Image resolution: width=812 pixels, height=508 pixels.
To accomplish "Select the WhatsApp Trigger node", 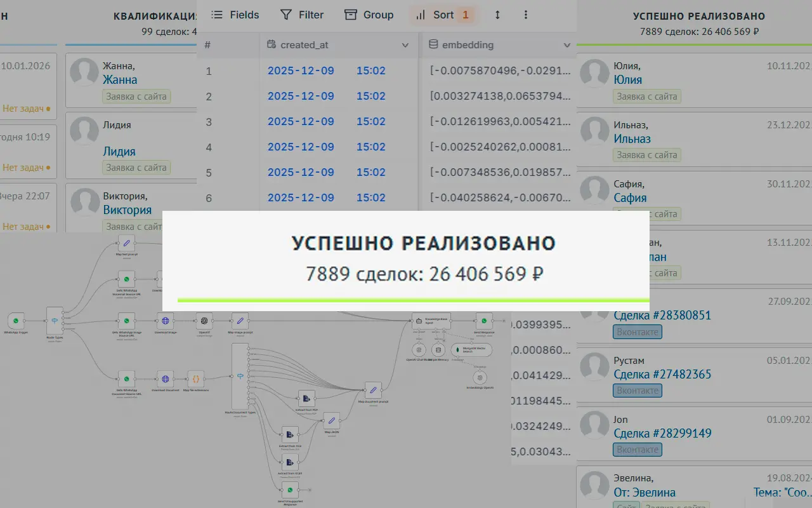I will pos(15,321).
